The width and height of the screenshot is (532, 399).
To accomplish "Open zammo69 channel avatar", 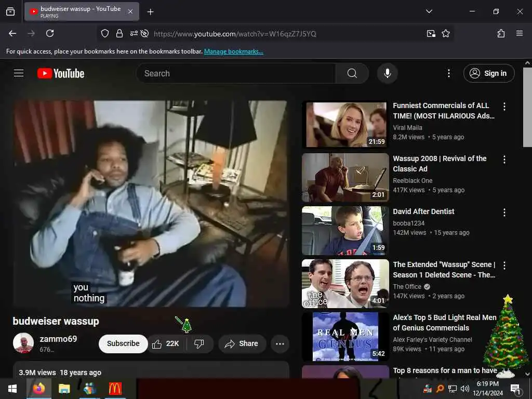I will pos(23,343).
